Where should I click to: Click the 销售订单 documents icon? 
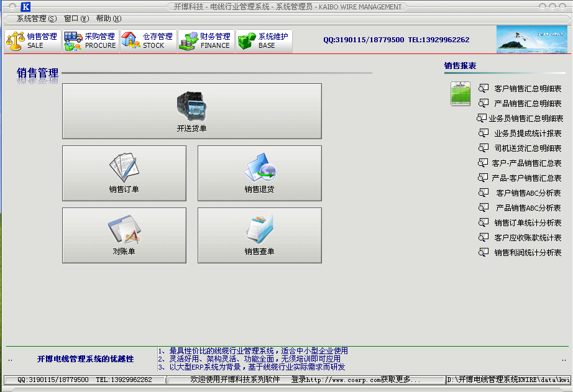coord(124,167)
